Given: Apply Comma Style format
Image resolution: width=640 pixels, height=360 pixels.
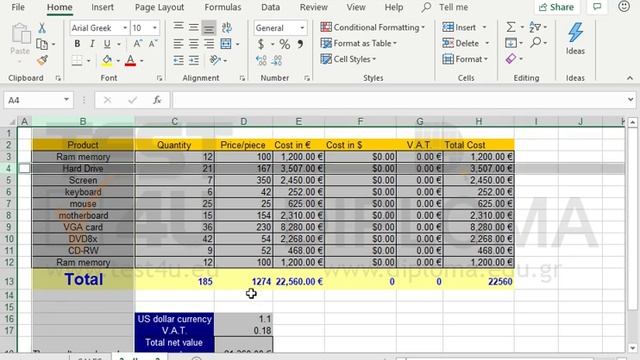Looking at the screenshot, I should point(300,44).
